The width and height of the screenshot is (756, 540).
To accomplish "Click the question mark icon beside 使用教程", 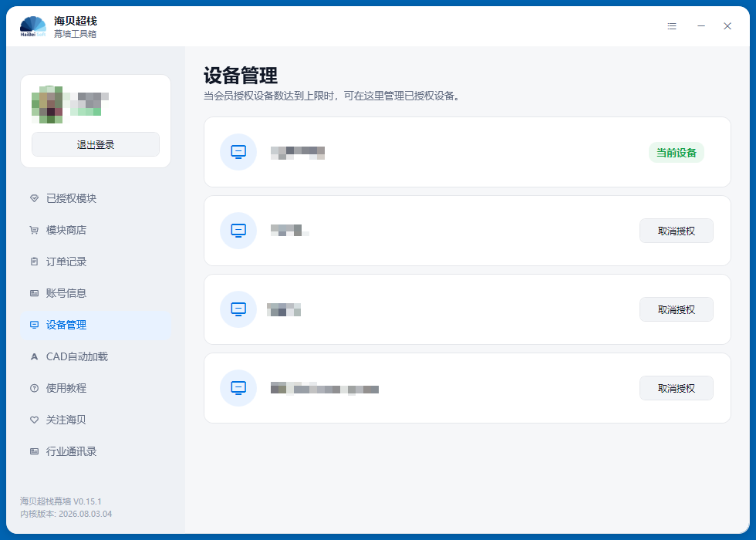I will coord(34,388).
